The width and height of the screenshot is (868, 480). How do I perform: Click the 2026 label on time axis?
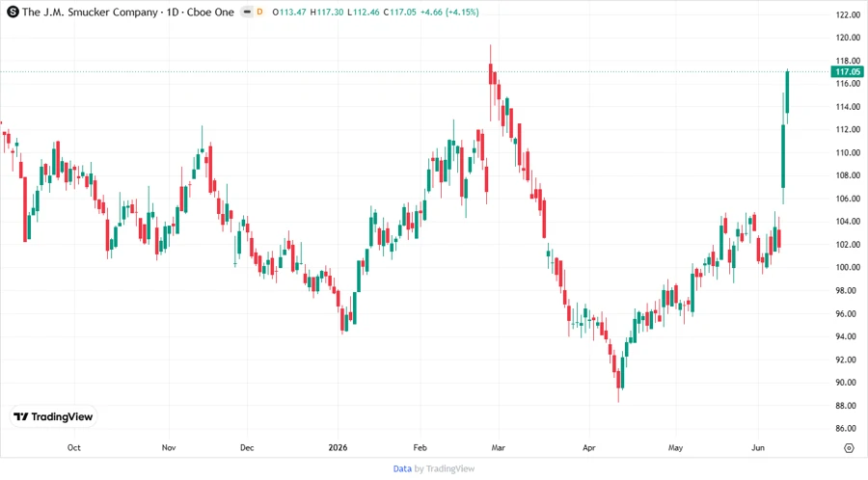pyautogui.click(x=338, y=447)
